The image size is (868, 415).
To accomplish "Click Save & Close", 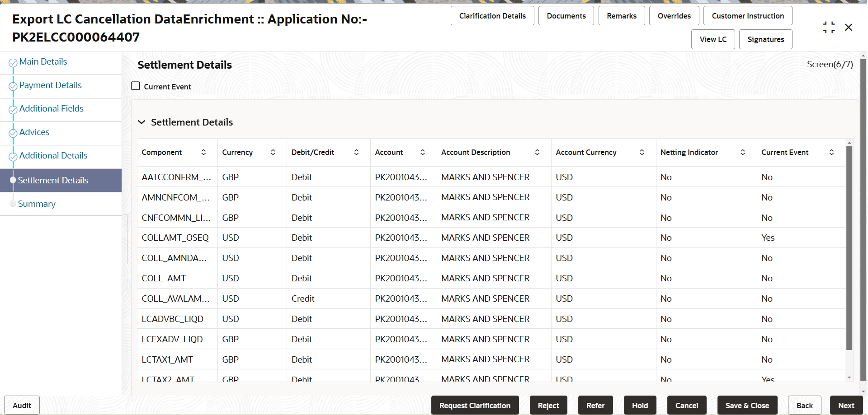I will tap(747, 406).
